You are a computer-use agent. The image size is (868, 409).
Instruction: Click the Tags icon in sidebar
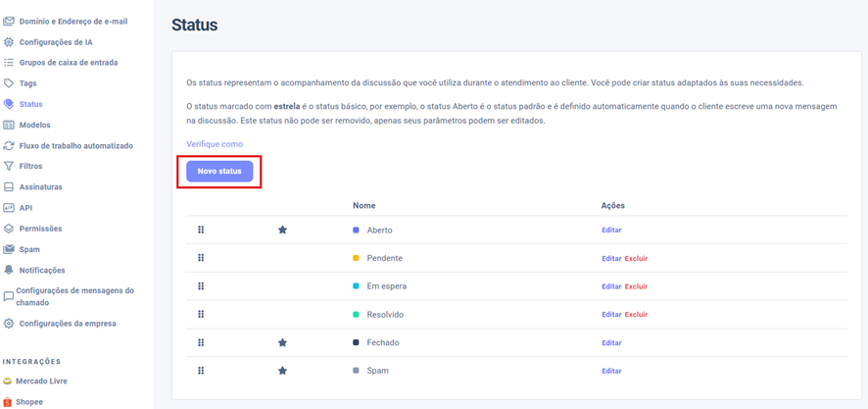click(9, 83)
